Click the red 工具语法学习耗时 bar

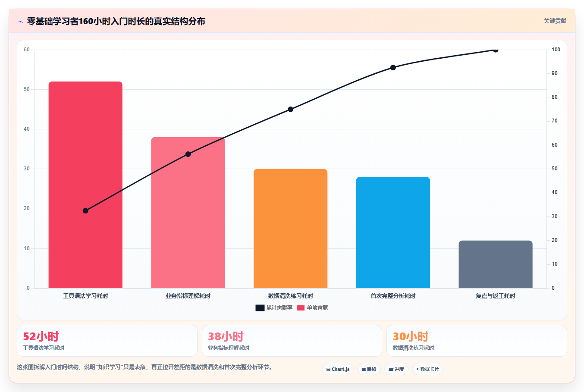(85, 185)
